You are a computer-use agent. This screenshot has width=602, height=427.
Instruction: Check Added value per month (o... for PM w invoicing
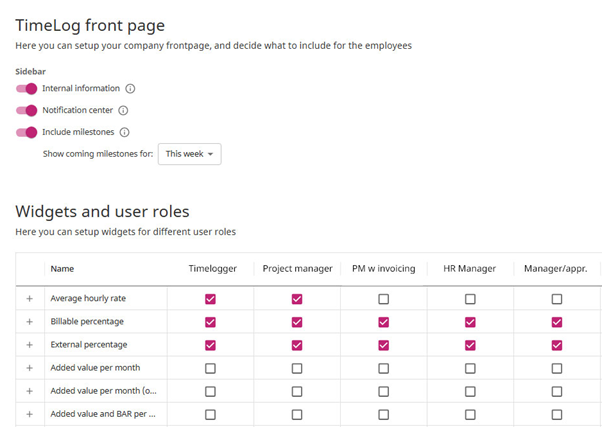point(384,391)
